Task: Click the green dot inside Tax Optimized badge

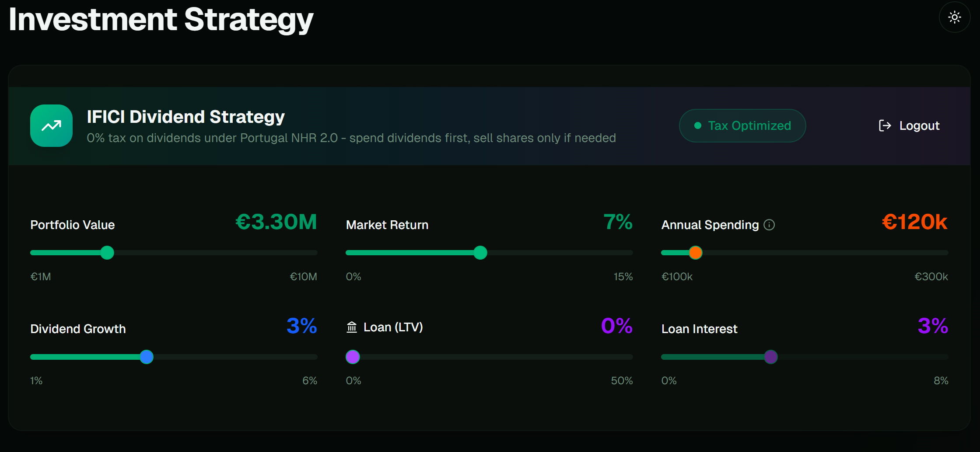Action: coord(699,125)
